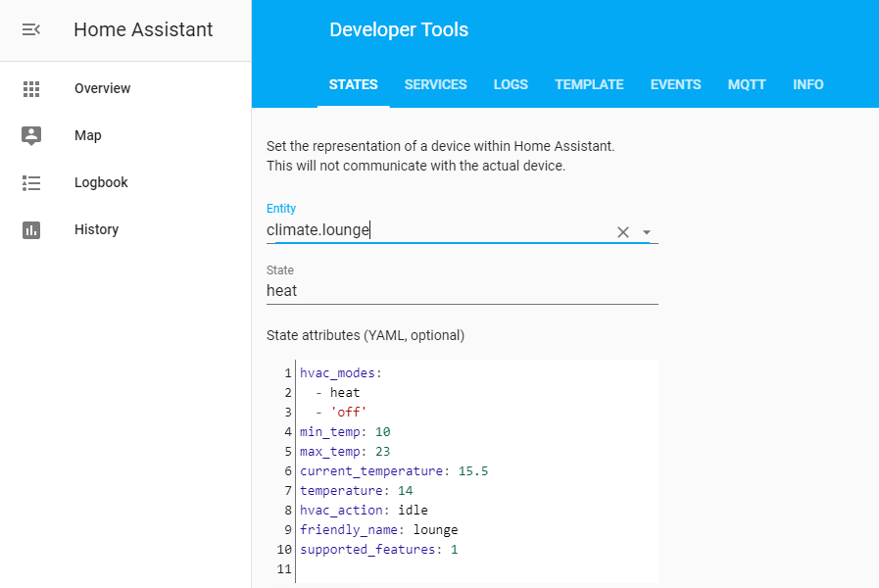Image resolution: width=879 pixels, height=588 pixels.
Task: Click the Map person icon
Action: 31,135
